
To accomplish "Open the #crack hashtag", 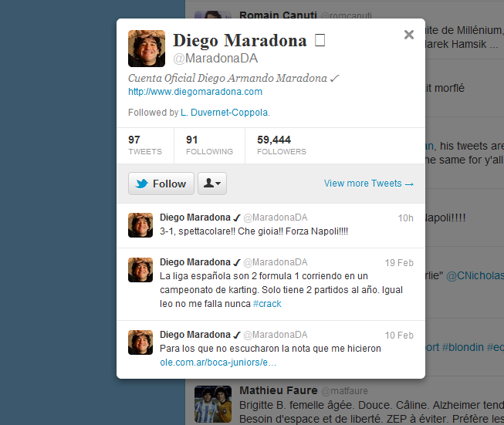I will tap(267, 304).
